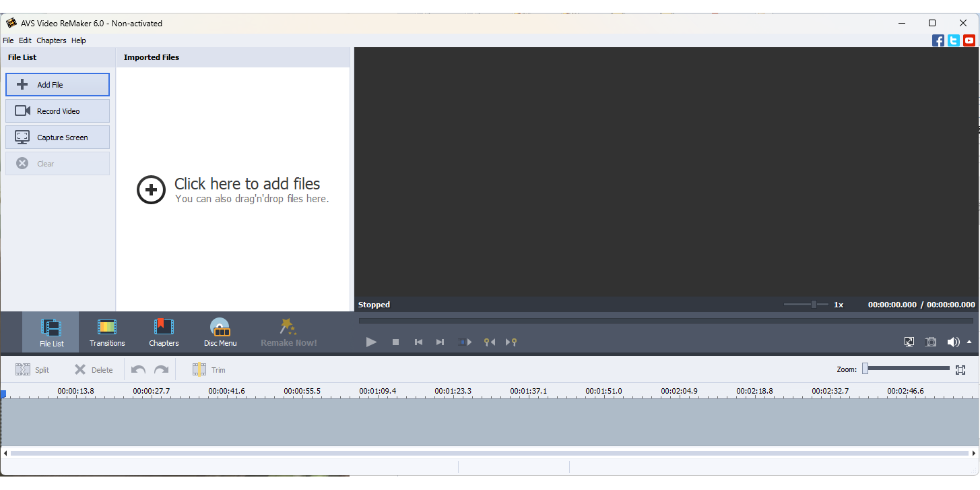Click the zoom-to-fit timeline icon

(x=960, y=369)
